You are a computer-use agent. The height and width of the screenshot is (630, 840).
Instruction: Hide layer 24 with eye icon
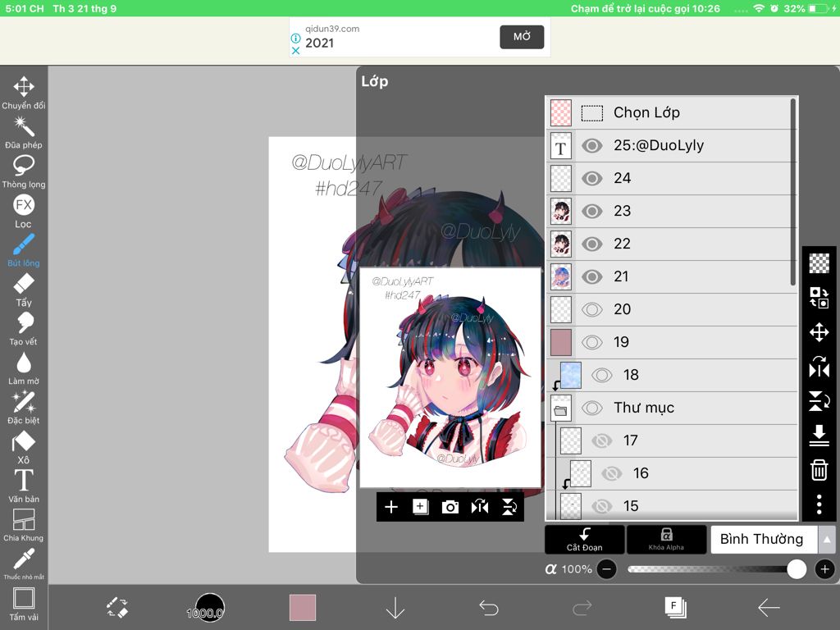click(592, 178)
